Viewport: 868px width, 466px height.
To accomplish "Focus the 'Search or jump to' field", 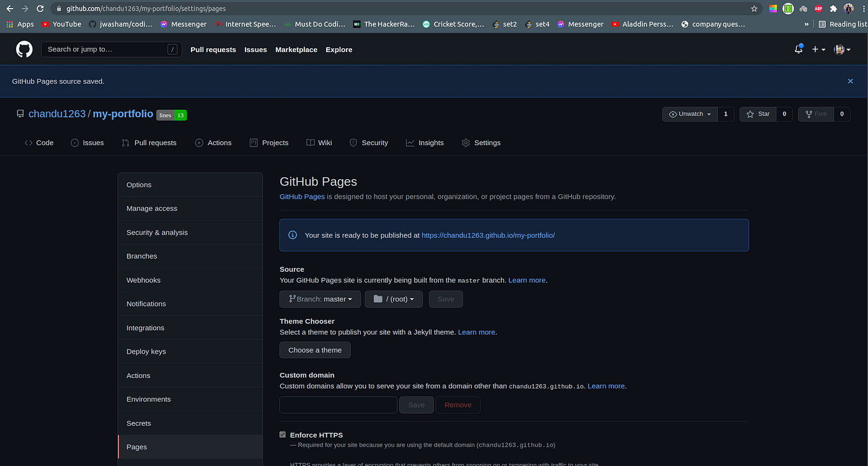I will [112, 49].
